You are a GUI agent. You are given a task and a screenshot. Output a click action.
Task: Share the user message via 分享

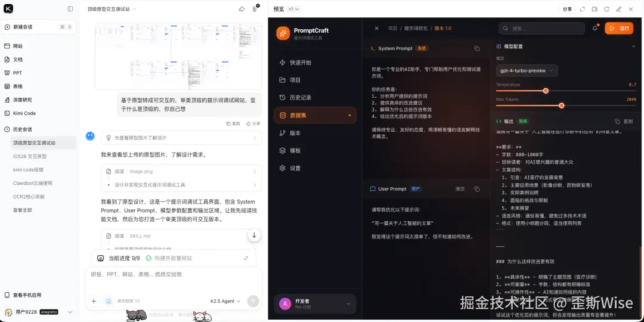coord(253,123)
